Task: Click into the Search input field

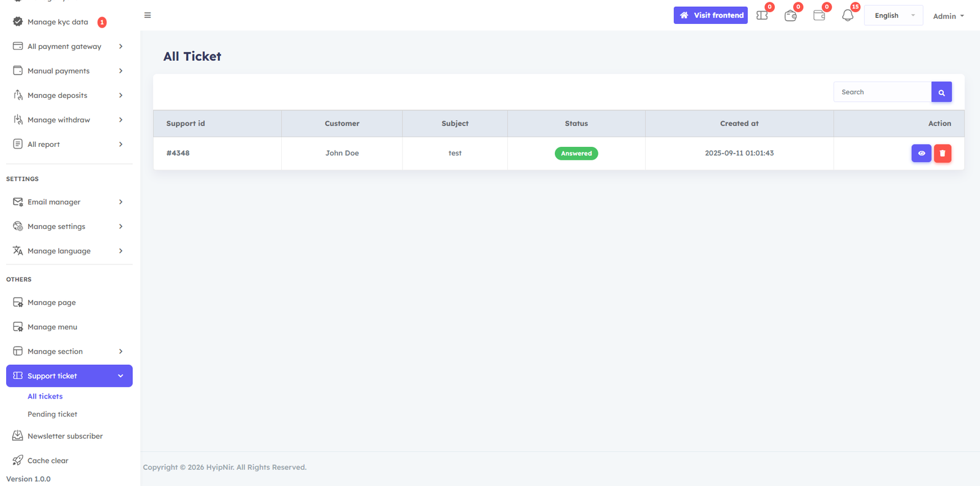Action: (882, 92)
